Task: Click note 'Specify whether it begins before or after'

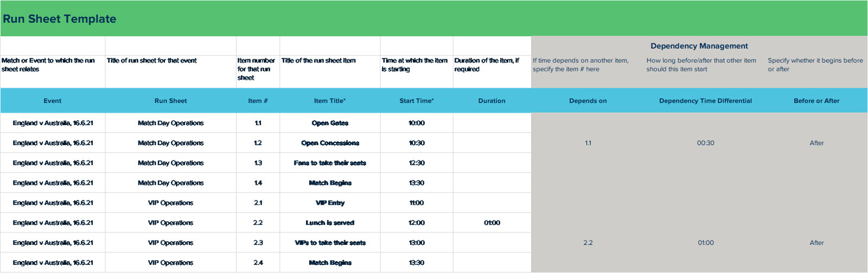Action: tap(815, 65)
